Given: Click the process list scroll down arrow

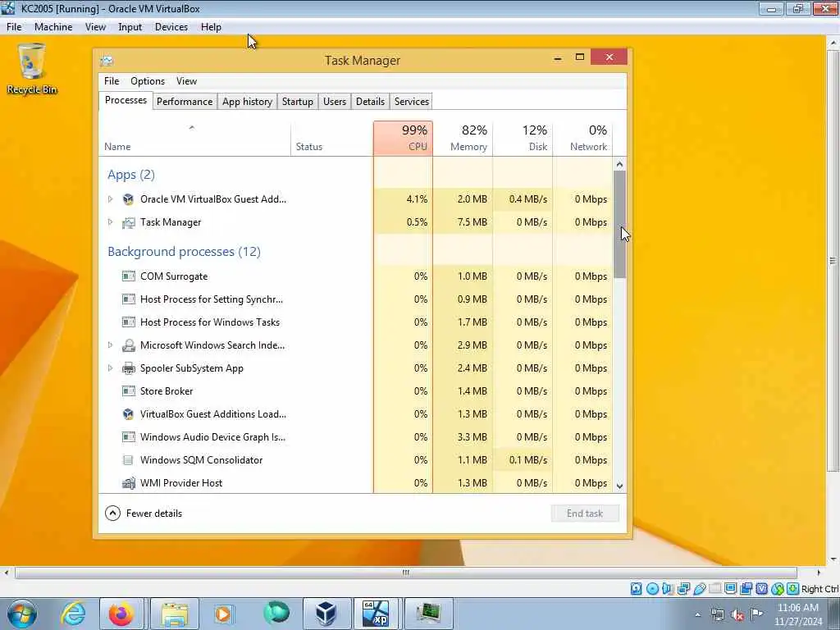Looking at the screenshot, I should (619, 486).
